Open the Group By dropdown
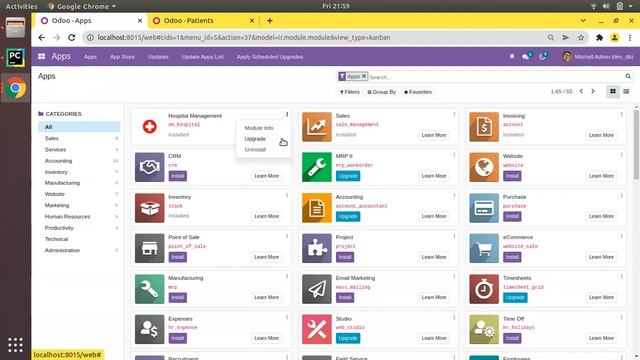The width and height of the screenshot is (640, 360). [x=382, y=92]
